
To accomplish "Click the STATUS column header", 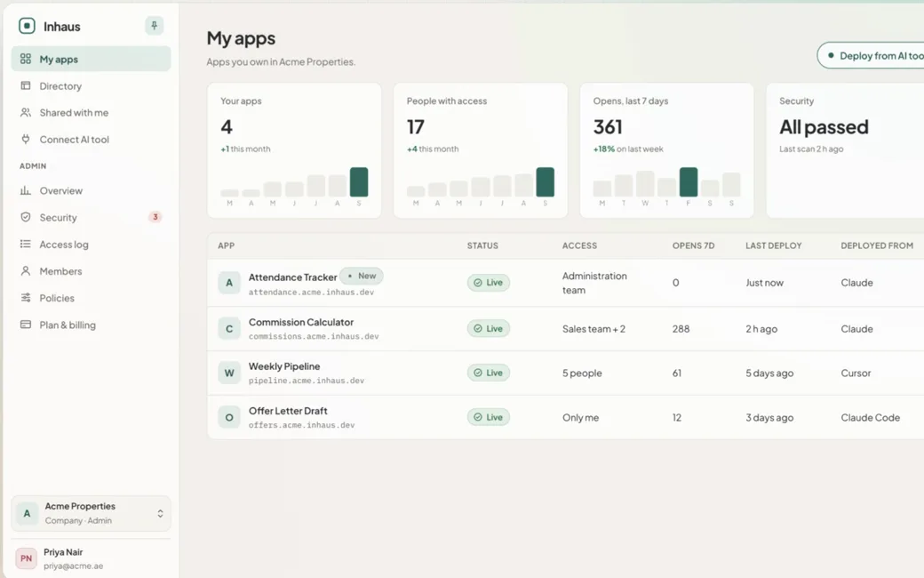I will (482, 245).
